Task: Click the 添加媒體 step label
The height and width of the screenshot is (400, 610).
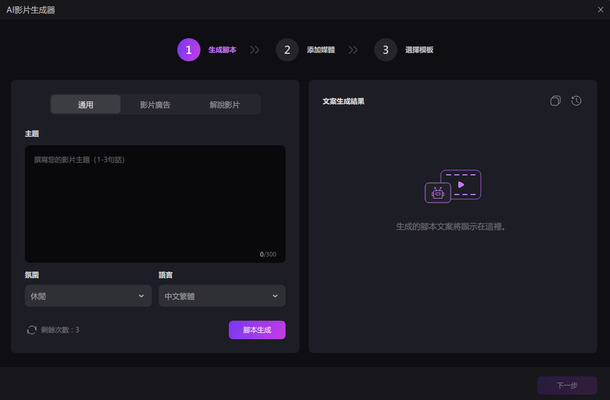Action: (321, 50)
